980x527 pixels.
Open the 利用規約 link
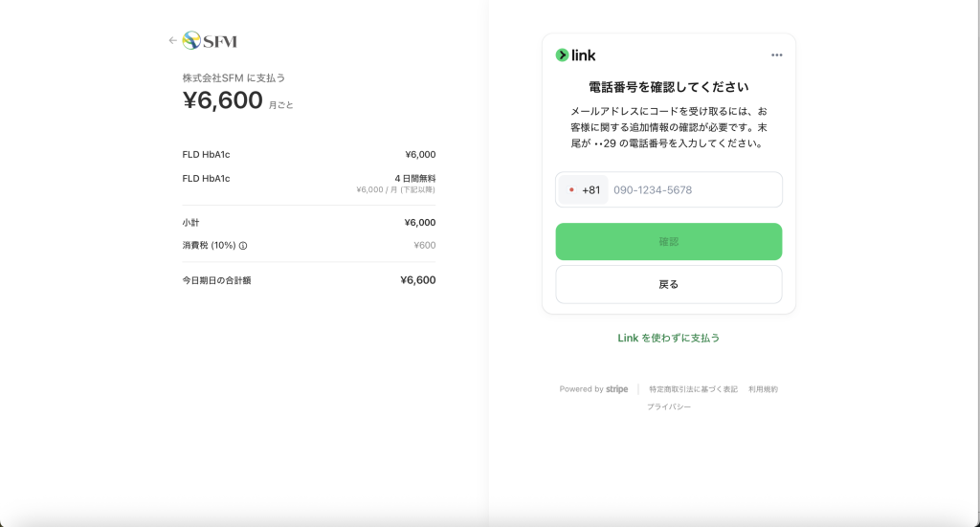tap(763, 389)
